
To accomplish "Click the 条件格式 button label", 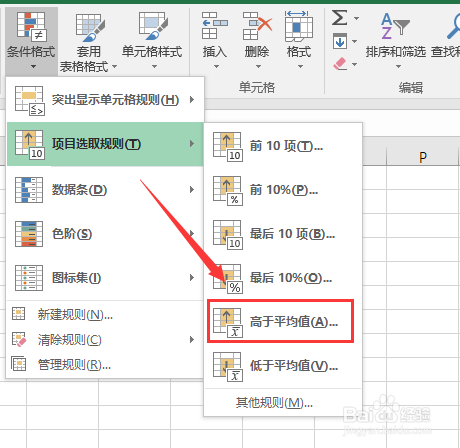I will [31, 52].
